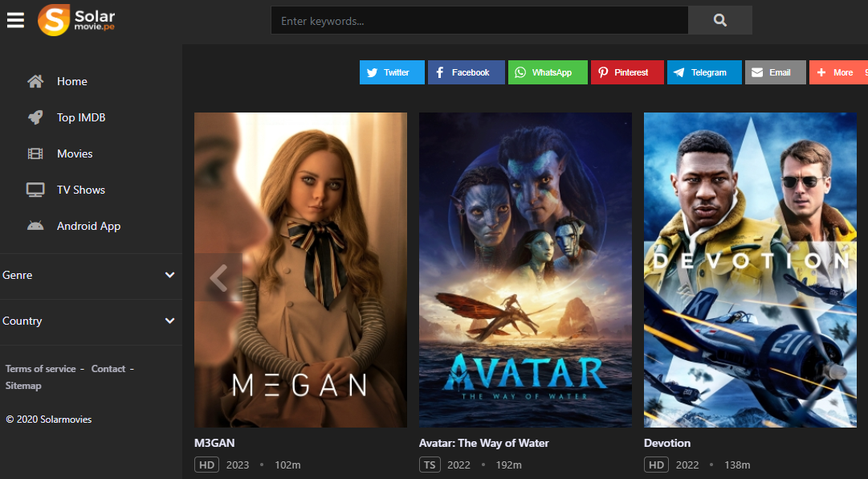Click the Top IMDB rocket icon
Viewport: 868px width, 479px height.
coord(35,117)
